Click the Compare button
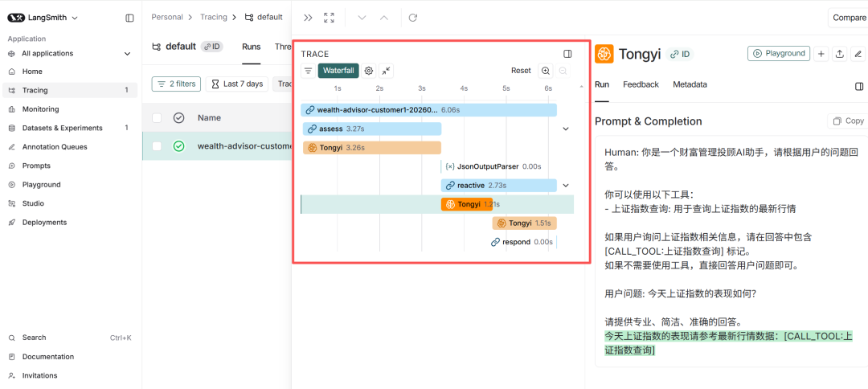868x389 pixels. [x=848, y=18]
